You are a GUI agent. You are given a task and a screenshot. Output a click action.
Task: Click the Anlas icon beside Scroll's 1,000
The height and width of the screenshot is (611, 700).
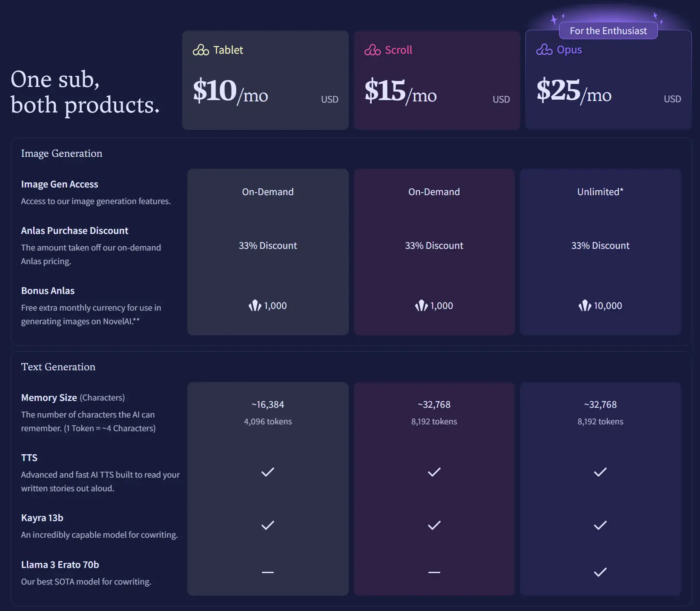422,305
